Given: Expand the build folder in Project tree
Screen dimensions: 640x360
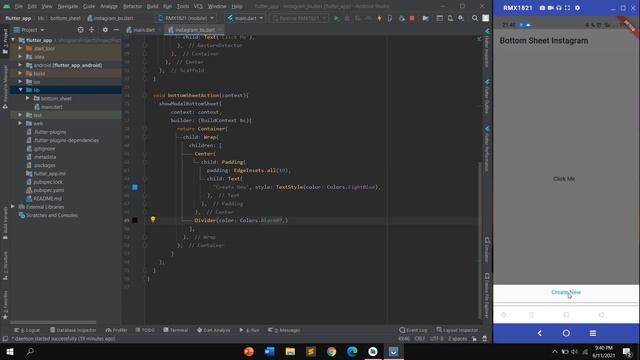Looking at the screenshot, I should [20, 73].
